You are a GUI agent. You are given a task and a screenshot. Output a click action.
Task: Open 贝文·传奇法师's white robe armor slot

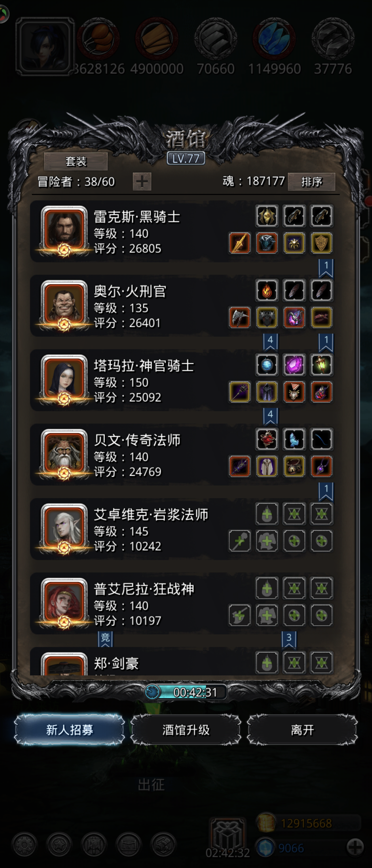point(267,466)
